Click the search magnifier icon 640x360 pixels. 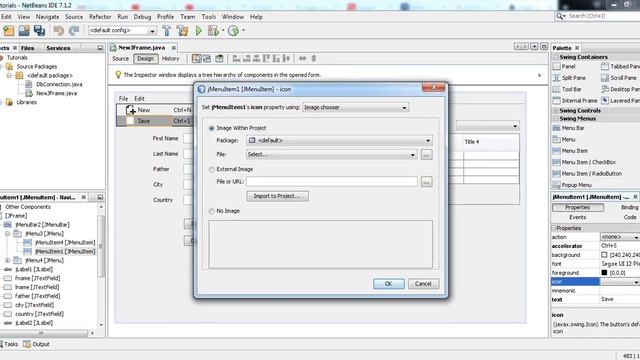[x=559, y=16]
